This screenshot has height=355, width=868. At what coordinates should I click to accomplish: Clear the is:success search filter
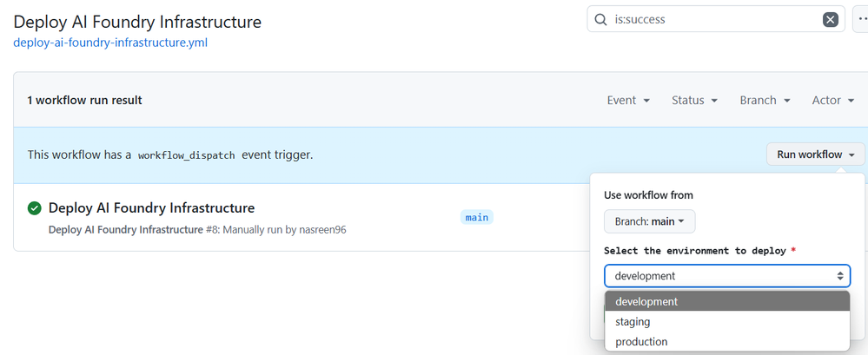(x=830, y=20)
